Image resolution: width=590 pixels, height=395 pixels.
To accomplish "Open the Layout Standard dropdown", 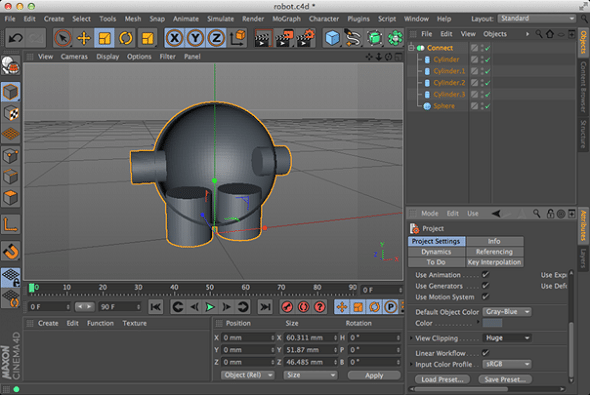I will (537, 18).
